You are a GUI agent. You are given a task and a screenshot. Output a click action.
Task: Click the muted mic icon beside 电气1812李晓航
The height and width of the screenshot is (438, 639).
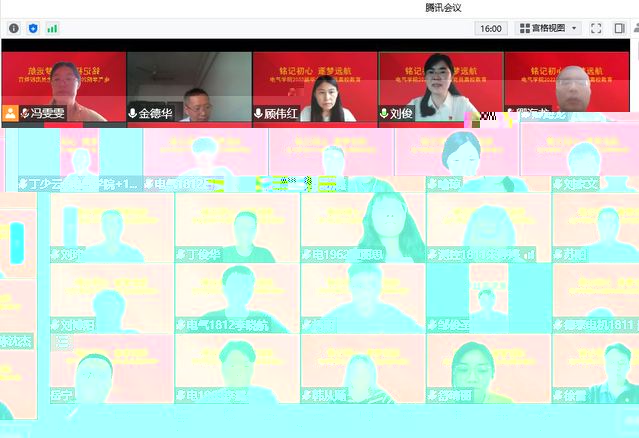(181, 325)
